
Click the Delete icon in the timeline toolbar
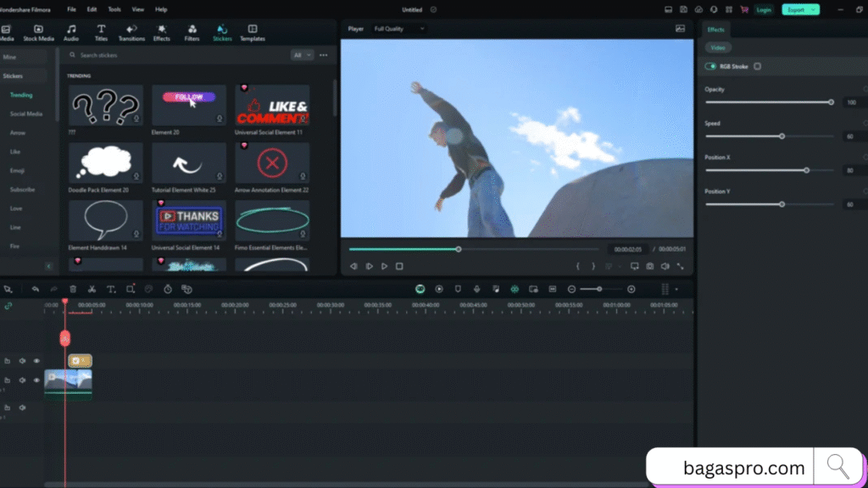coord(72,289)
